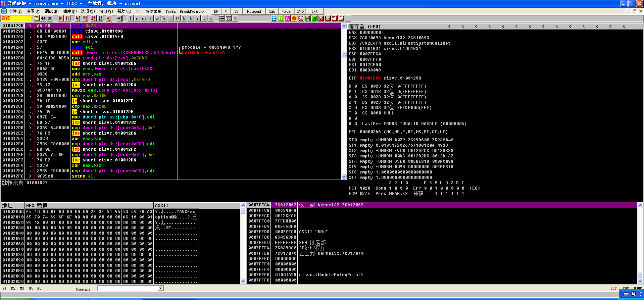Click the CMD button
Viewport: 644px width, 300px height.
tap(300, 11)
